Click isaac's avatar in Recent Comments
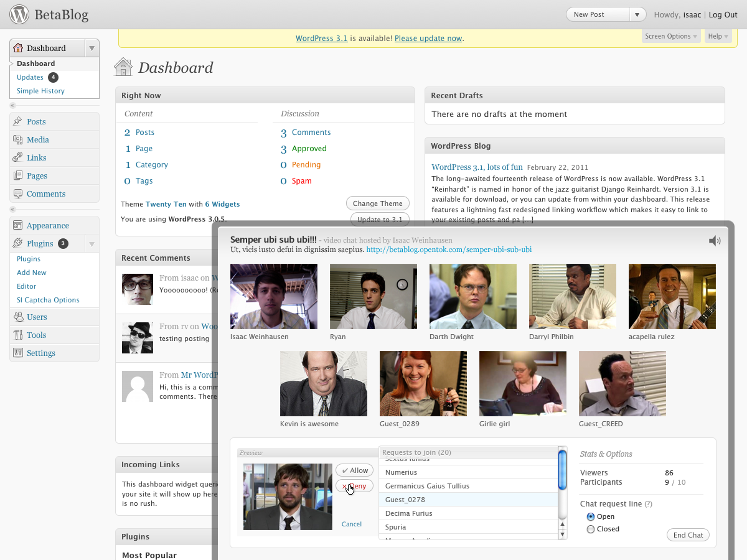The width and height of the screenshot is (747, 560). (x=138, y=289)
